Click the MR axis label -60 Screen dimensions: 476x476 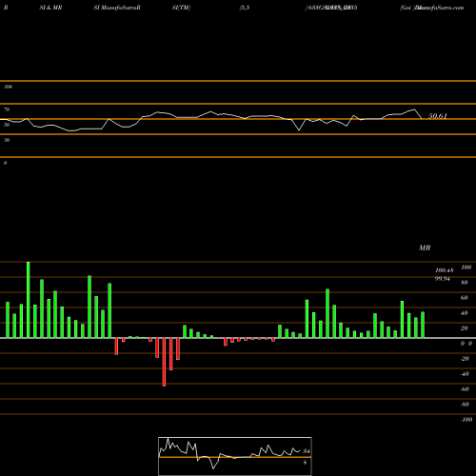click(x=465, y=389)
